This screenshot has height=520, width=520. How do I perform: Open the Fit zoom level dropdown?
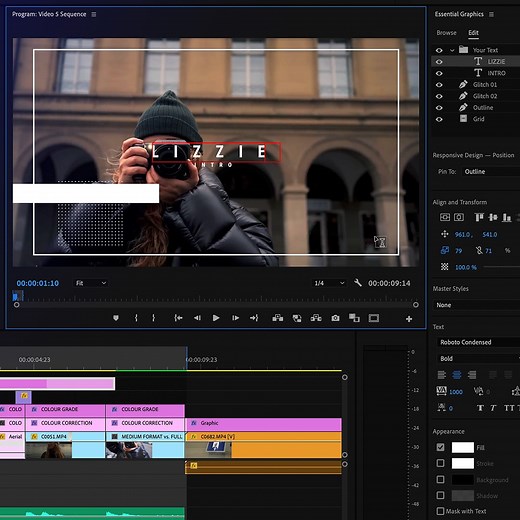(91, 283)
